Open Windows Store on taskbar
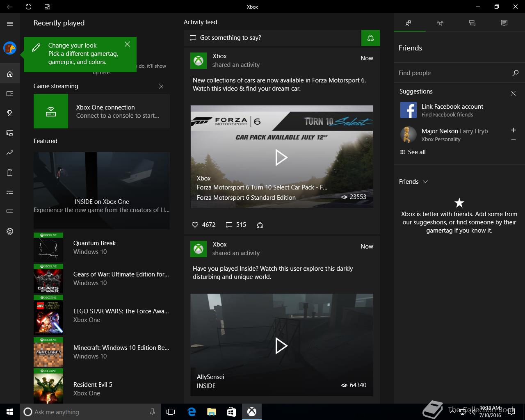The width and height of the screenshot is (525, 420). click(x=231, y=412)
